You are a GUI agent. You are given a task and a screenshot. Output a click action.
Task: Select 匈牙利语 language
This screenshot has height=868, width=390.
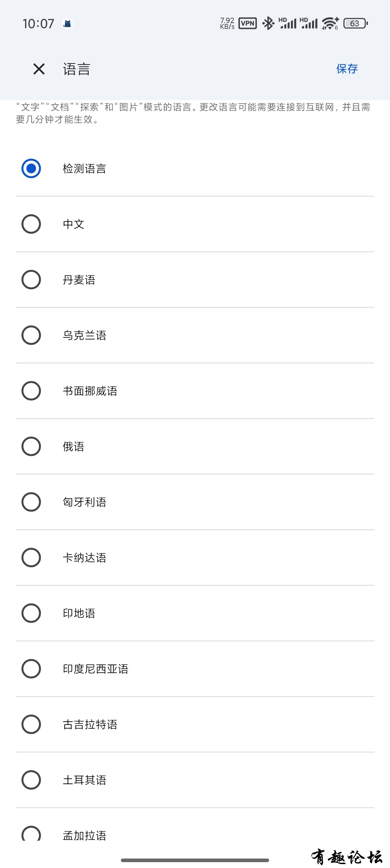click(x=195, y=502)
